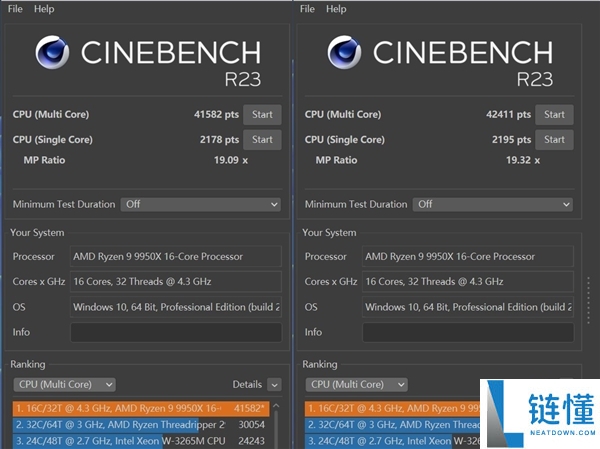Open File menu in right Cinebench window
600x449 pixels.
click(x=307, y=8)
